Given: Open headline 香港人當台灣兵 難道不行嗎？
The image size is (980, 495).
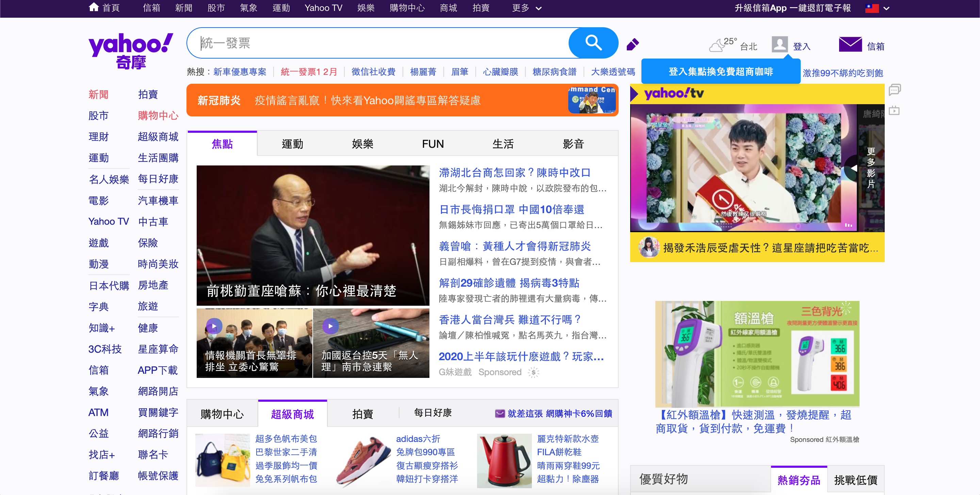Looking at the screenshot, I should tap(510, 320).
